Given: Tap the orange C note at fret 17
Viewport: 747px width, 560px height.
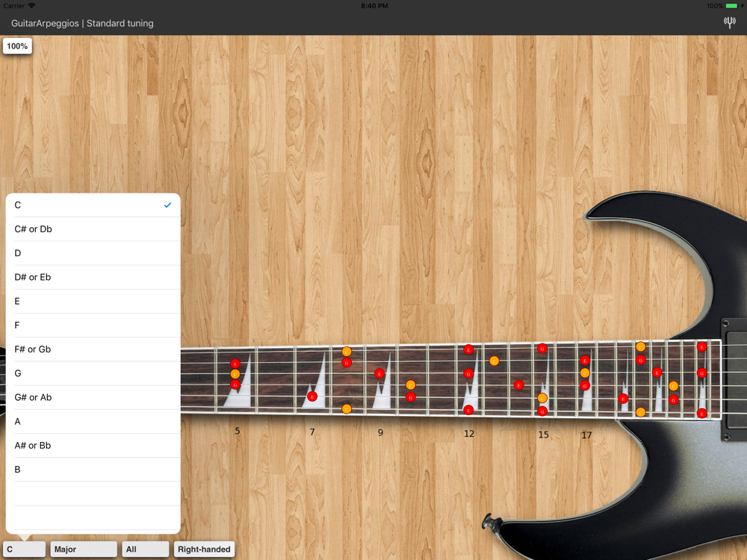Looking at the screenshot, I should (x=585, y=373).
